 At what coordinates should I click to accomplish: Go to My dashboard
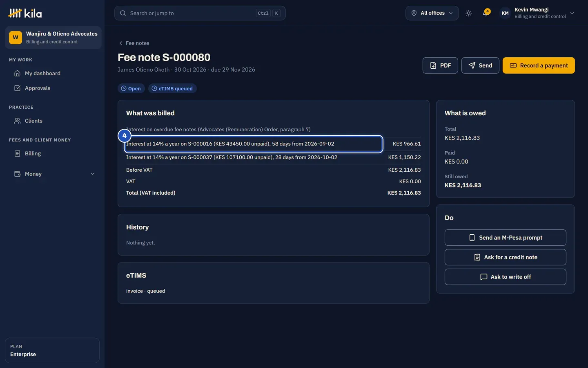click(x=52, y=73)
